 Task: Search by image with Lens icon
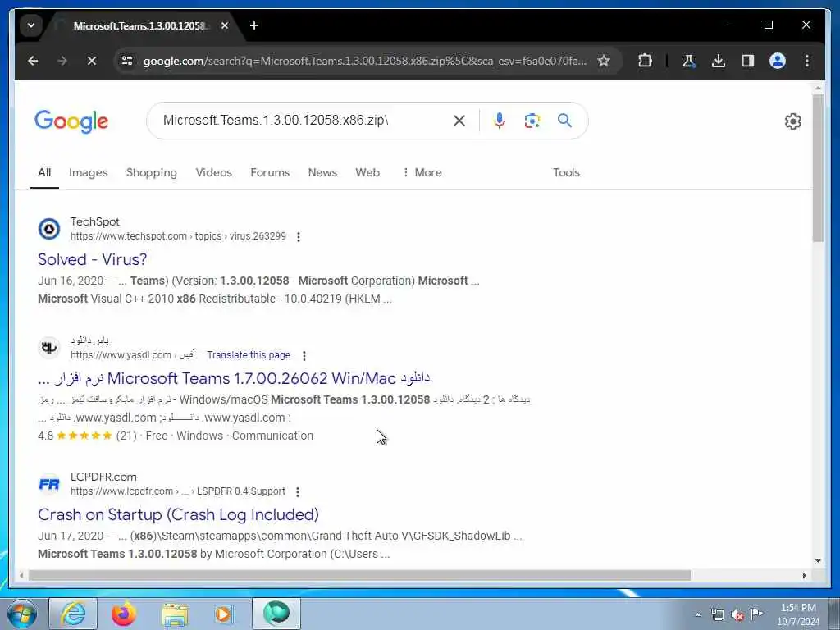pos(532,121)
